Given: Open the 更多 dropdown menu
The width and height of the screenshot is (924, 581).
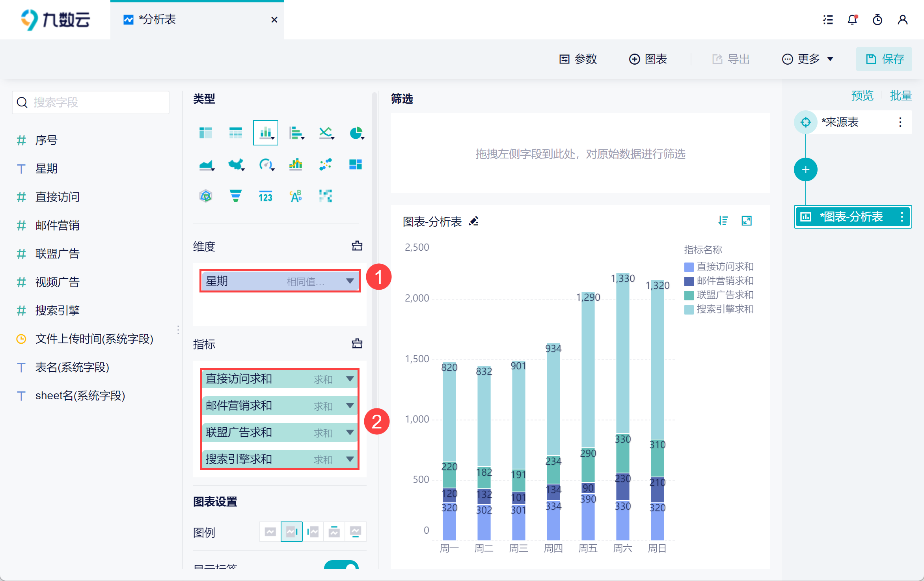Looking at the screenshot, I should pos(808,59).
